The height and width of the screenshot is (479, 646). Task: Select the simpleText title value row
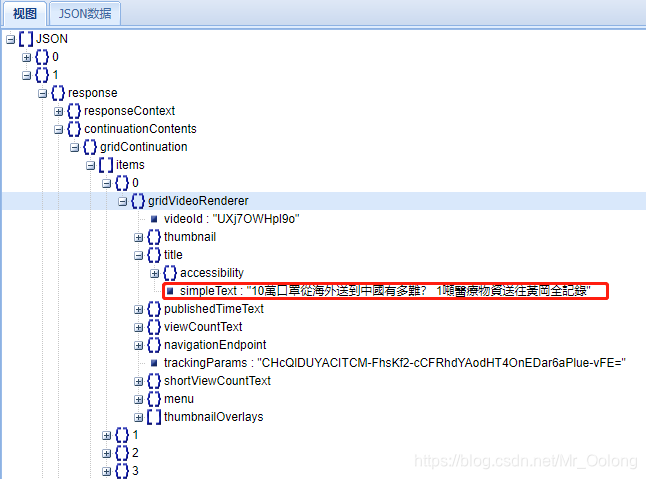pos(385,291)
